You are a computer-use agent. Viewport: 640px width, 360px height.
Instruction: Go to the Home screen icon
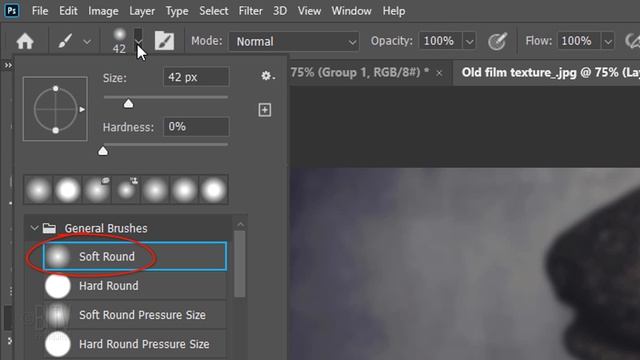25,41
